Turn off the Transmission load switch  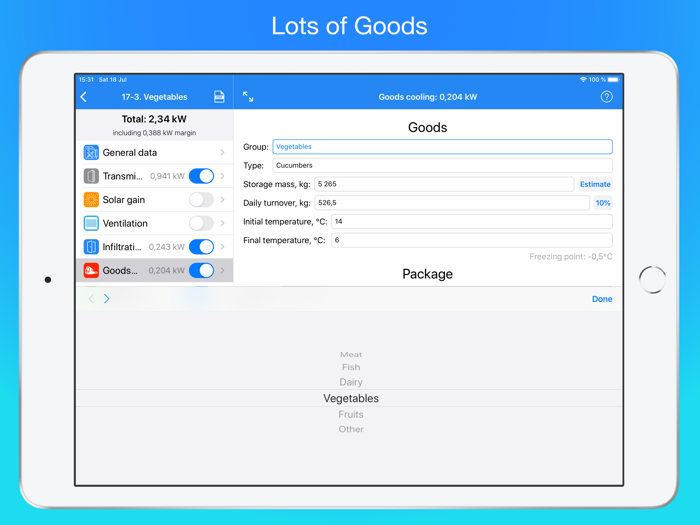coord(201,176)
